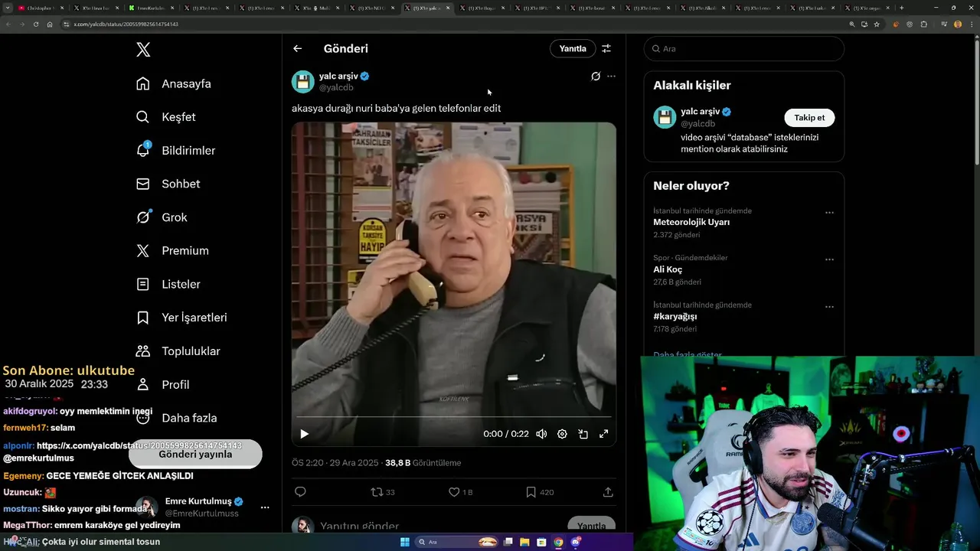The width and height of the screenshot is (980, 551).
Task: Play the video
Action: 305,434
